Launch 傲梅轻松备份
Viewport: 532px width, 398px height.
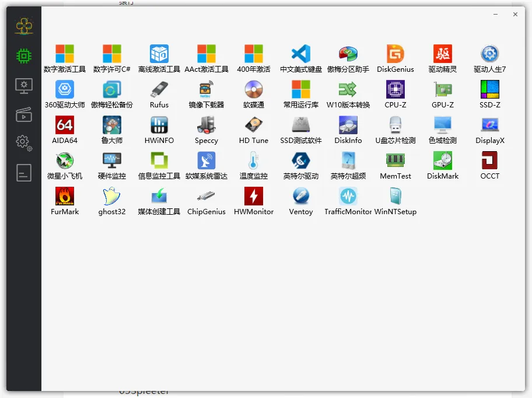coord(111,89)
